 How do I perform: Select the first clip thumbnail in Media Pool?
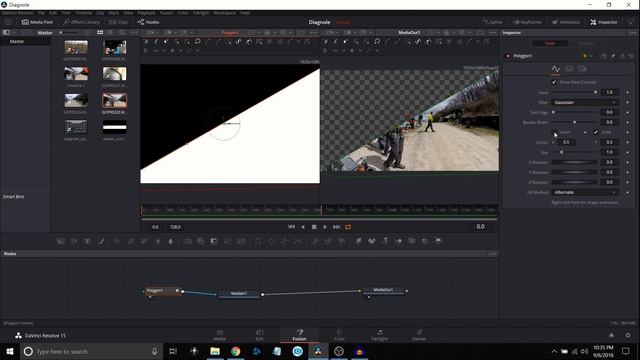point(76,47)
